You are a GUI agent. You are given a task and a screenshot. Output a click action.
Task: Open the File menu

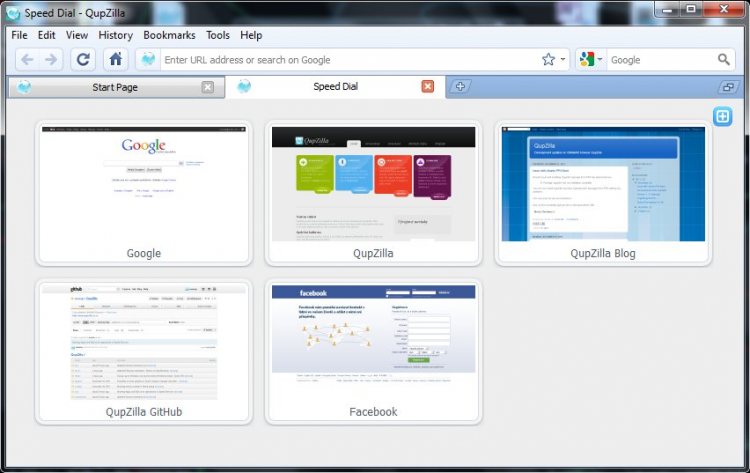[19, 35]
